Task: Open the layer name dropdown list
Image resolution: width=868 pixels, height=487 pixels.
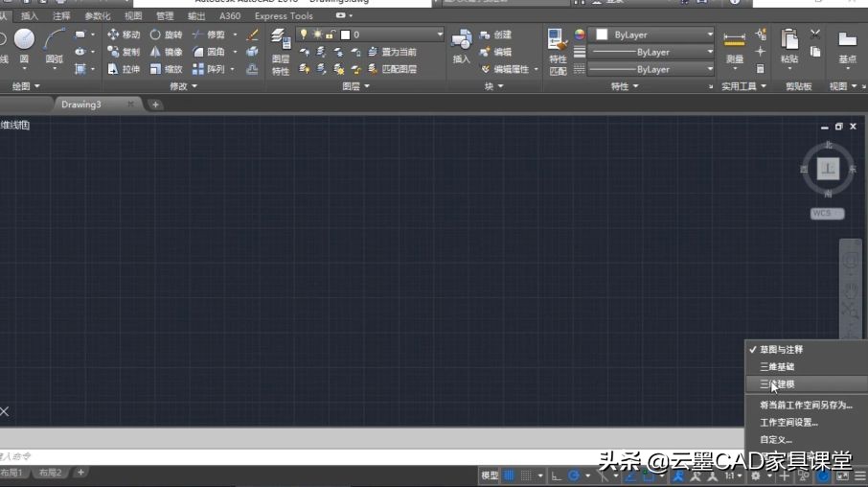Action: click(440, 35)
